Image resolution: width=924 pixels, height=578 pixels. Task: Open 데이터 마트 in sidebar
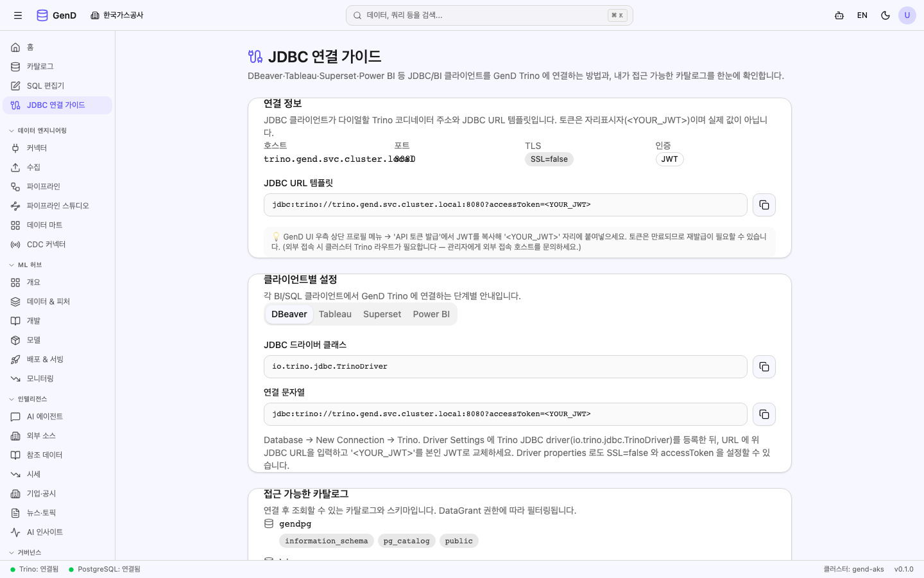click(58, 225)
